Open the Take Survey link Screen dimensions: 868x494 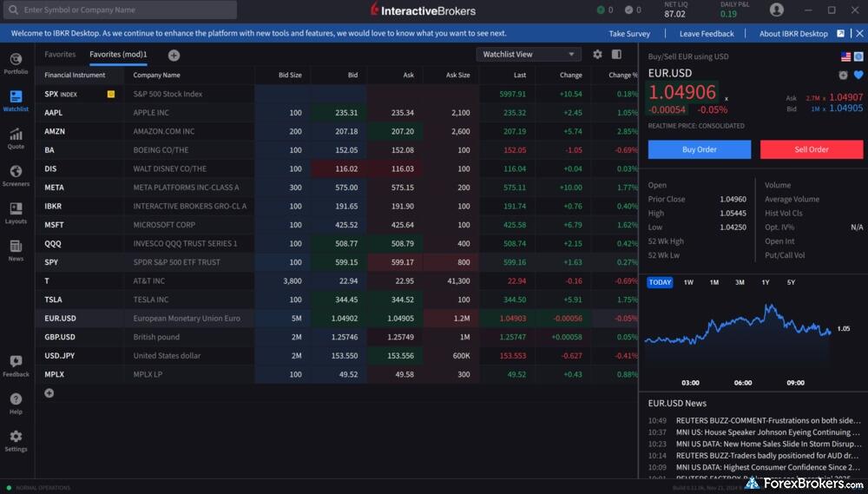pos(629,34)
